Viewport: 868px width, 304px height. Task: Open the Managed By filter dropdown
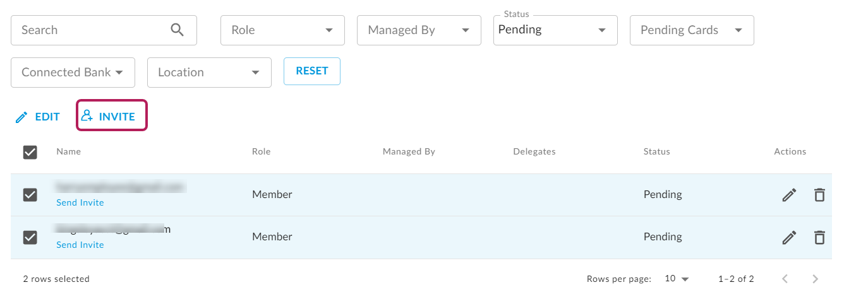coord(419,30)
